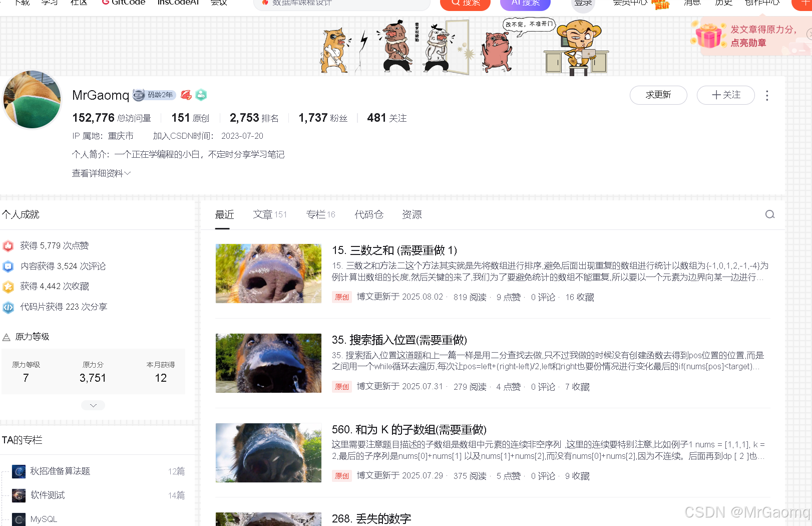Image resolution: width=812 pixels, height=526 pixels.
Task: Click the search icon in article tabs
Action: (x=770, y=214)
